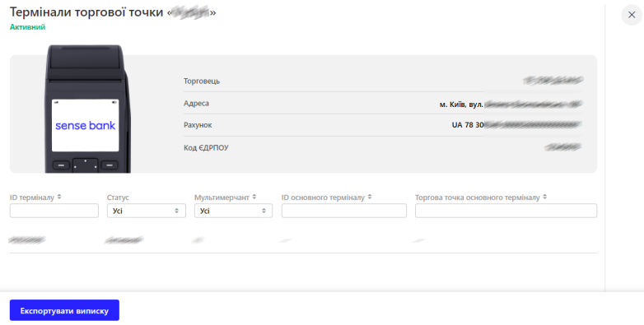
Task: Click the Код ЄДРПОУ row label
Action: 206,147
